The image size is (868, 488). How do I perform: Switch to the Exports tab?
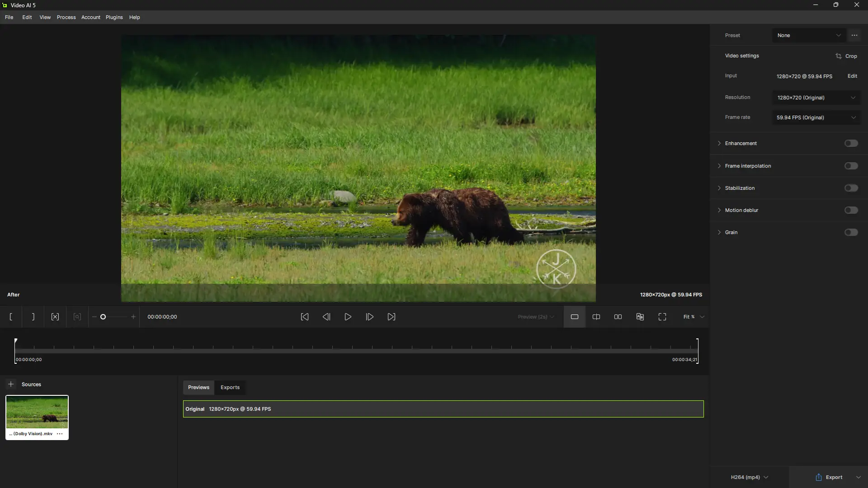pos(230,387)
